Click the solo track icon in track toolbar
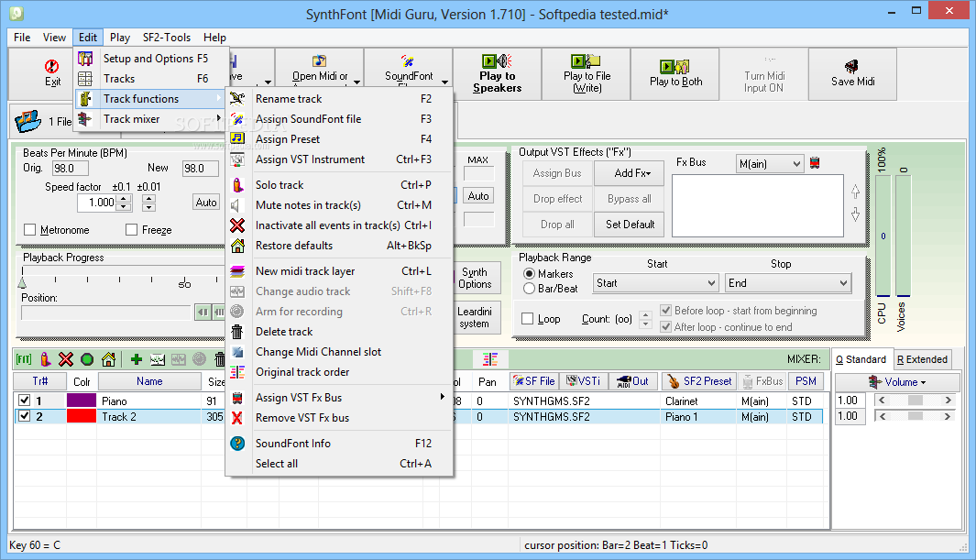 point(45,359)
